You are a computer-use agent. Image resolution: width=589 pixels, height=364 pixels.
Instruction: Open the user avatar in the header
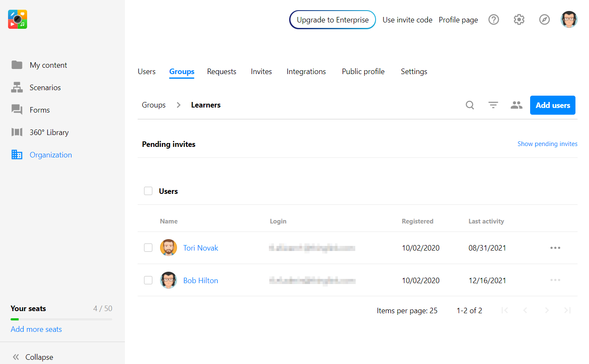[x=569, y=19]
